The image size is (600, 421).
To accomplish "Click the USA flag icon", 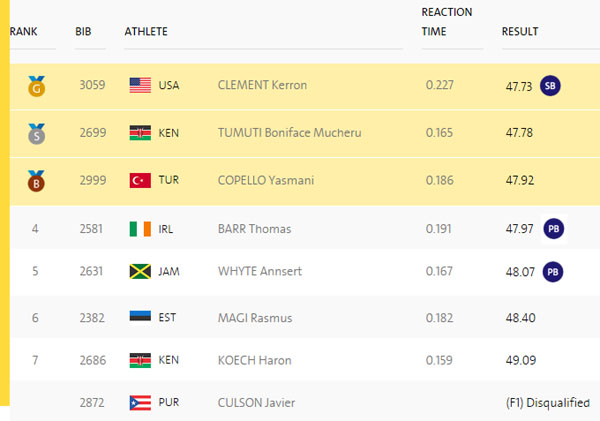I will click(140, 85).
